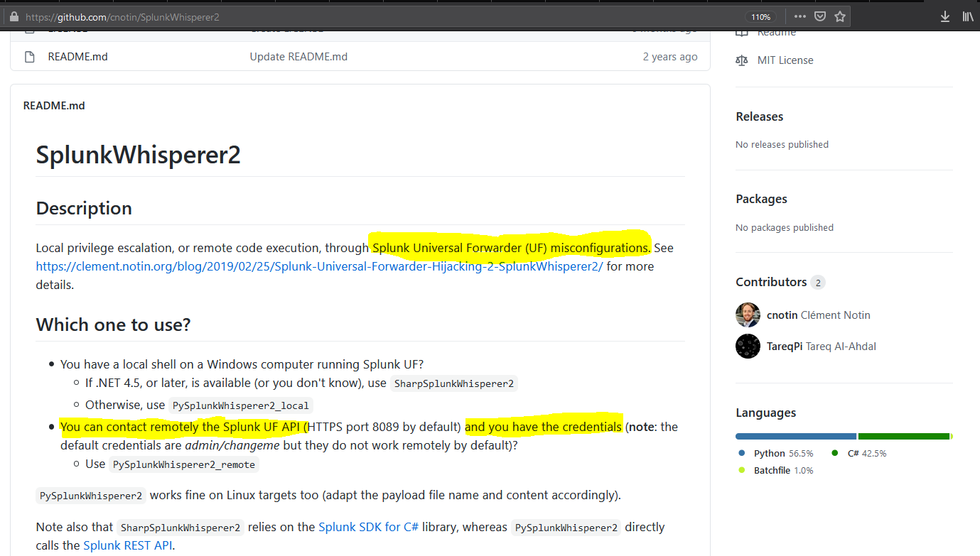
Task: Open the Firefox downloads arrow icon
Action: pos(944,16)
